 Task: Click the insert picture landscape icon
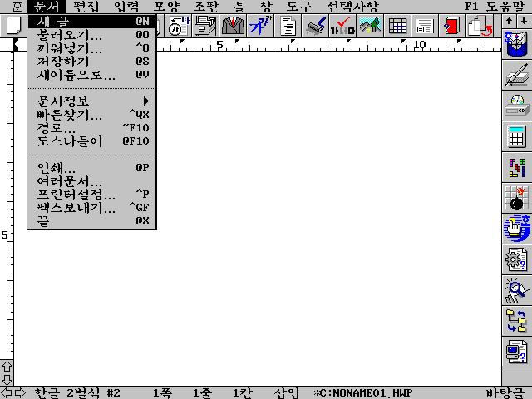(x=370, y=26)
